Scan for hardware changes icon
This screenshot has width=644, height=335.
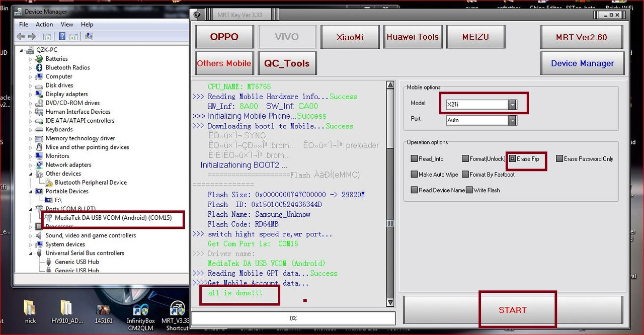tap(89, 36)
